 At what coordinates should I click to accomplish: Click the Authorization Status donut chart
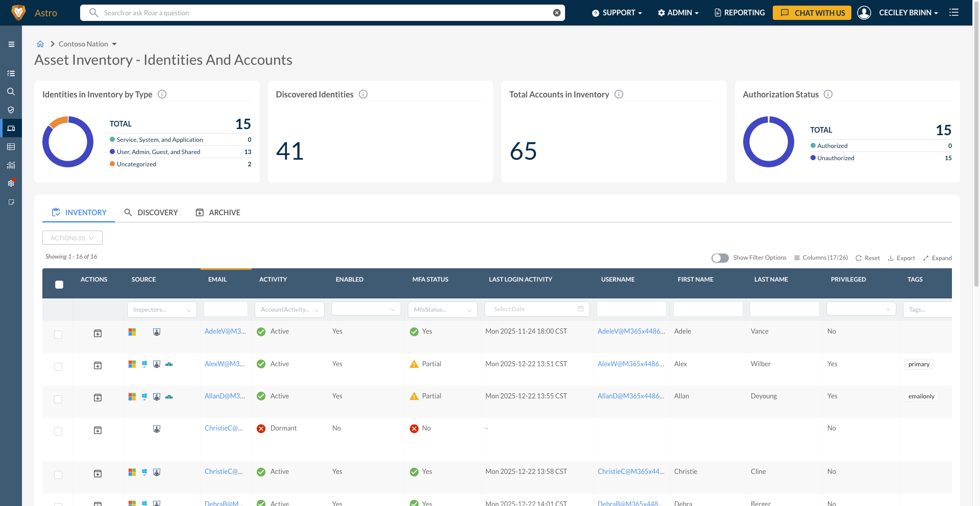click(769, 142)
